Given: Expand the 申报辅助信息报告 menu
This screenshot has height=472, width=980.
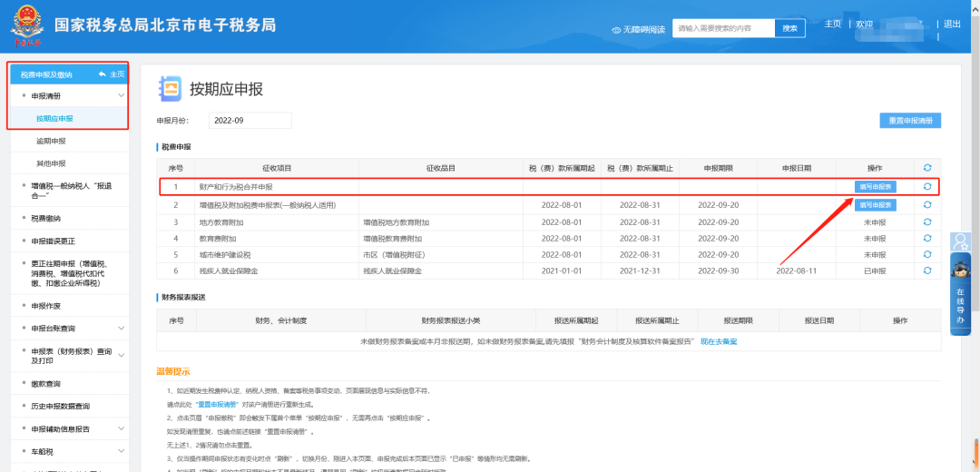Looking at the screenshot, I should (x=122, y=428).
